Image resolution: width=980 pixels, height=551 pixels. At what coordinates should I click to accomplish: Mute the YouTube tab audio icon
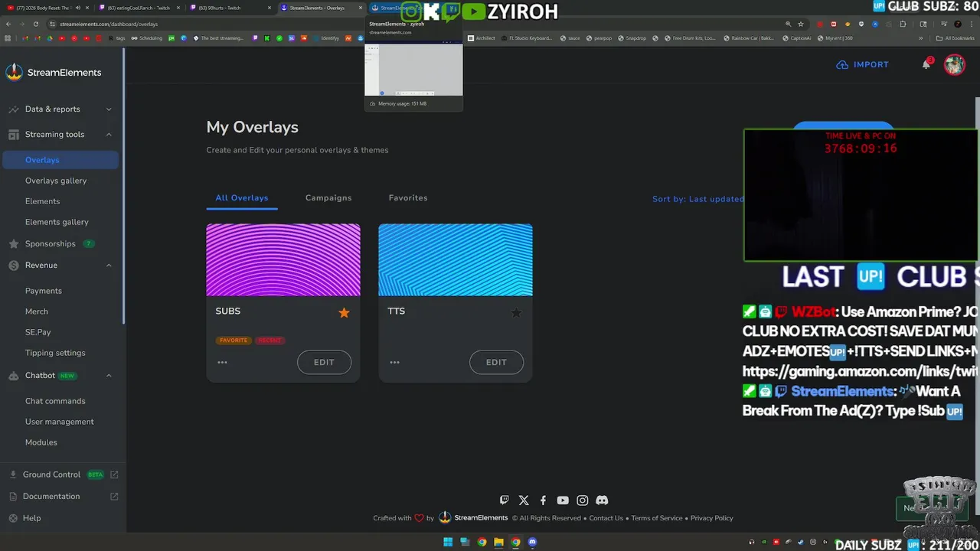coord(77,8)
